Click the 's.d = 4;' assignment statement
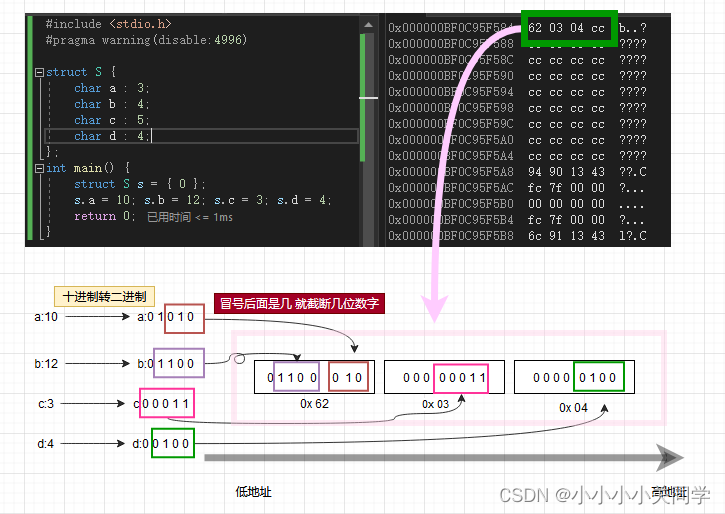Viewport: 725px width, 514px height. [x=304, y=200]
